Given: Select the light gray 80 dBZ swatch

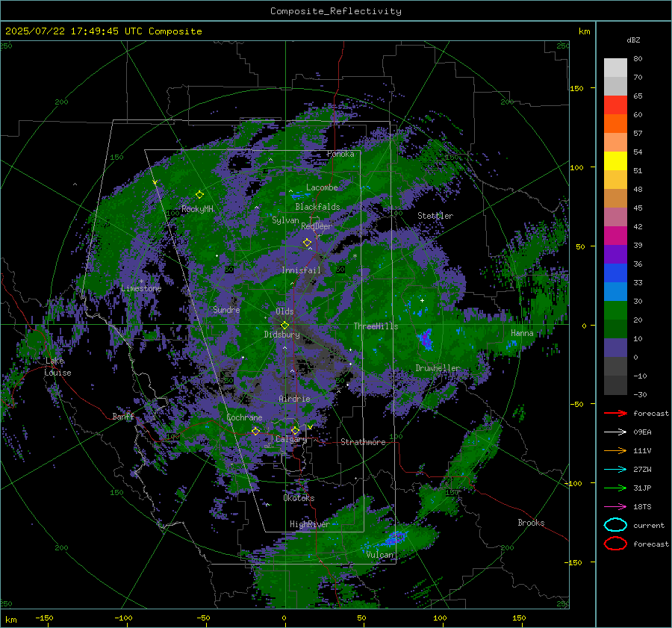Looking at the screenshot, I should pos(615,67).
